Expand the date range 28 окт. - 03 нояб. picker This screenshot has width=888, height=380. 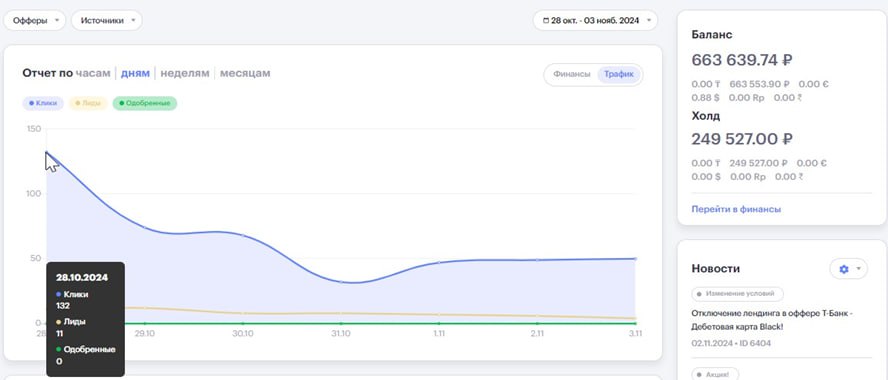point(595,20)
